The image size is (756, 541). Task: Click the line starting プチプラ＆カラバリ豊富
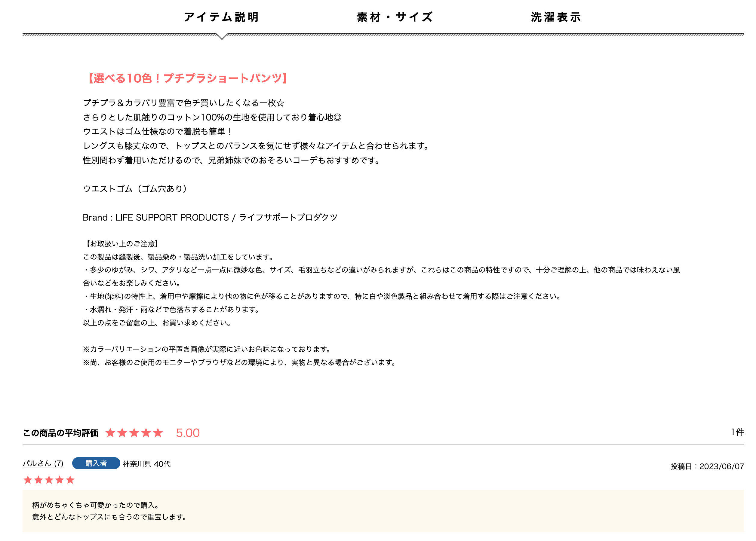[184, 102]
